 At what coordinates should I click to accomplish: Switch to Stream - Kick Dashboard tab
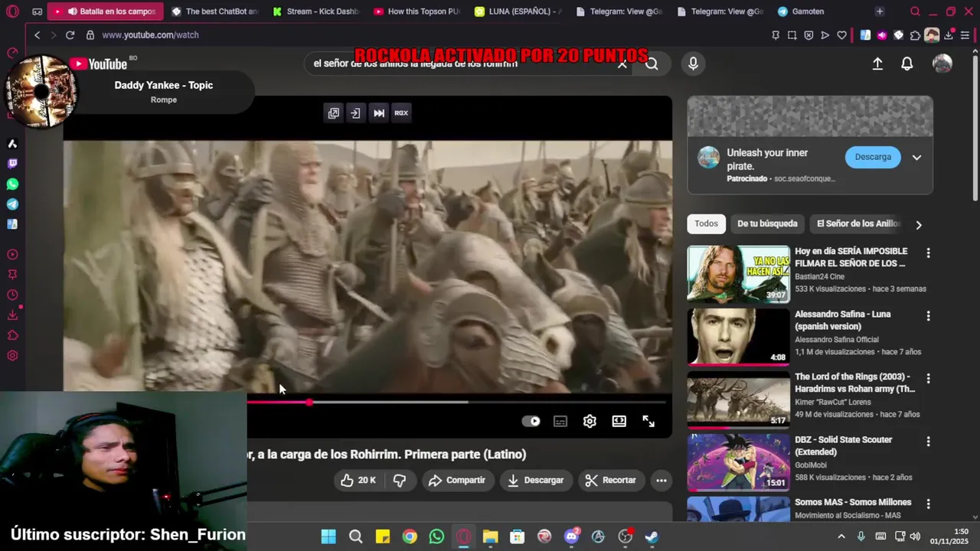click(315, 11)
